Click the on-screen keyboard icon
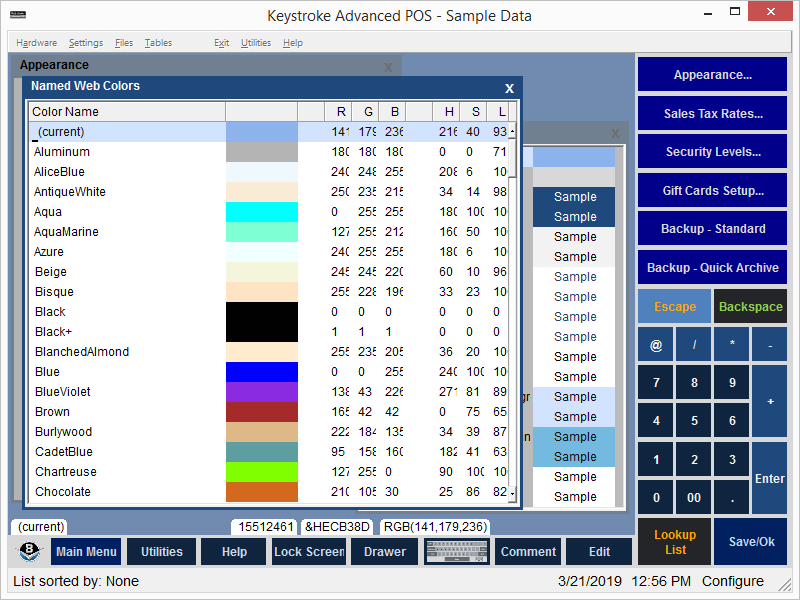Viewport: 800px width, 600px height. point(458,552)
